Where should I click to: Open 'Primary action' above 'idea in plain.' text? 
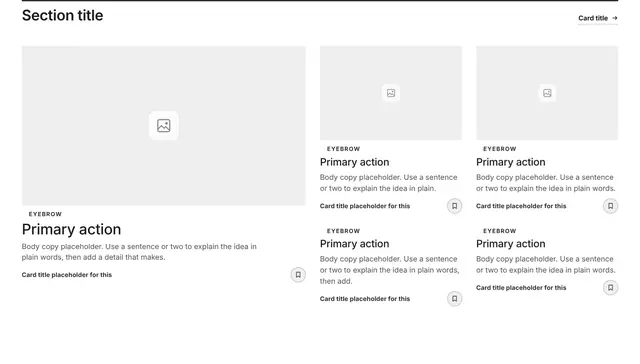(355, 162)
